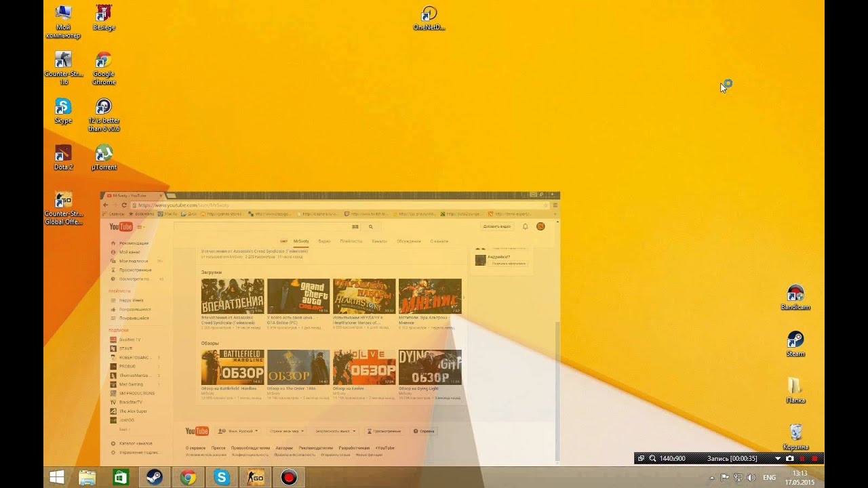Open the OneNetD desktop shortcut
This screenshot has height=488, width=868.
click(x=429, y=18)
